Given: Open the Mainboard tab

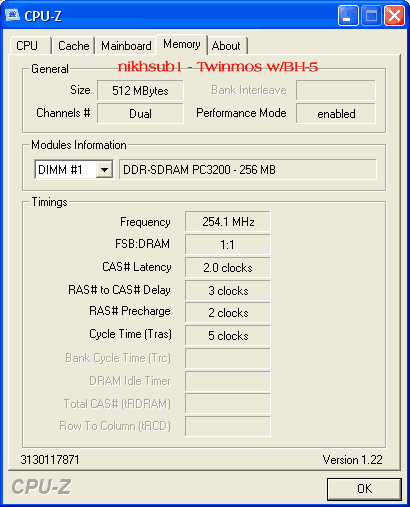Looking at the screenshot, I should [126, 46].
